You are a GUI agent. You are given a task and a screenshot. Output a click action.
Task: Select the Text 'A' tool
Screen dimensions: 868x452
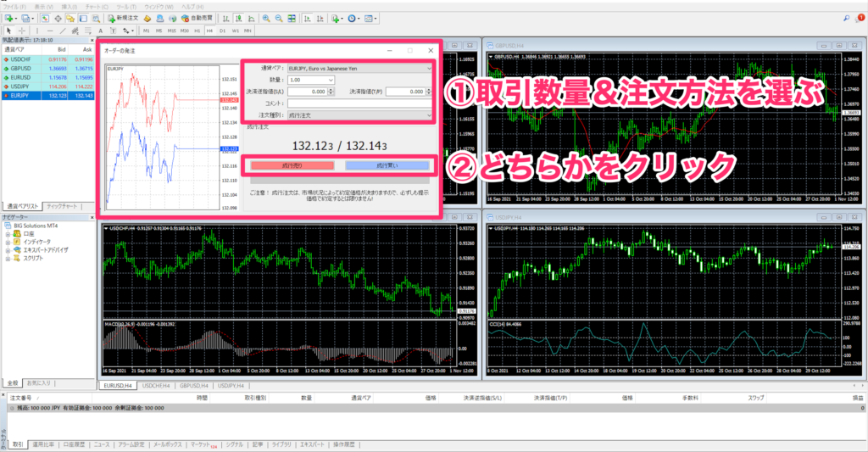coord(100,31)
